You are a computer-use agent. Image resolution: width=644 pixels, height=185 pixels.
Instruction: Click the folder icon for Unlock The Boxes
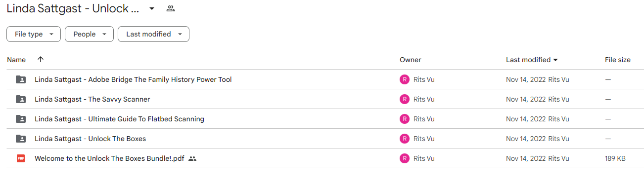pyautogui.click(x=20, y=139)
